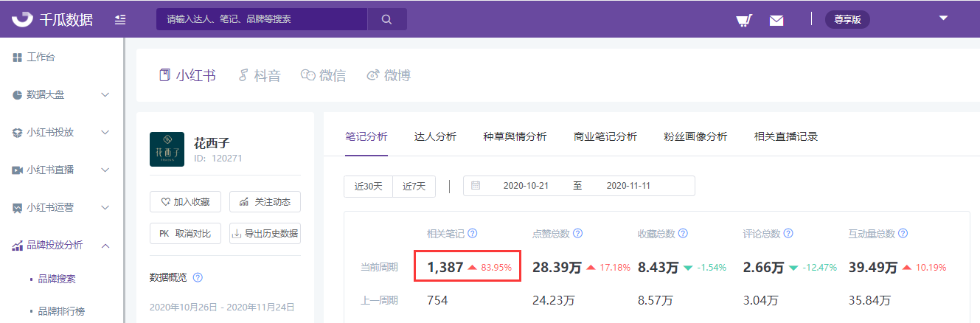
Task: Click the 数据大盘 pie chart icon
Action: coord(17,95)
